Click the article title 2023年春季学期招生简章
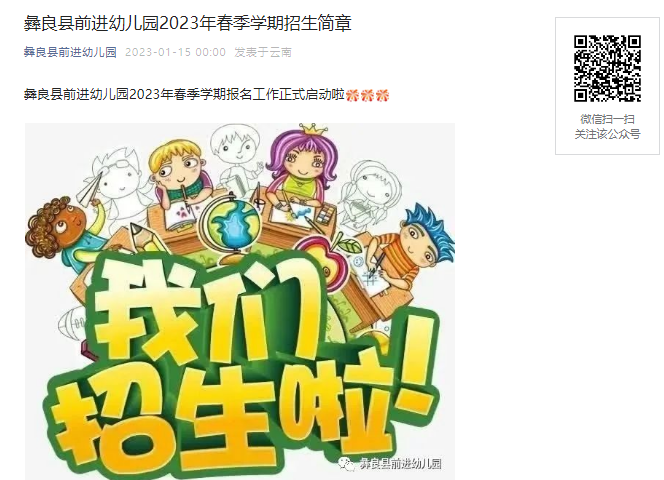Image resolution: width=664 pixels, height=480 pixels. point(255,23)
